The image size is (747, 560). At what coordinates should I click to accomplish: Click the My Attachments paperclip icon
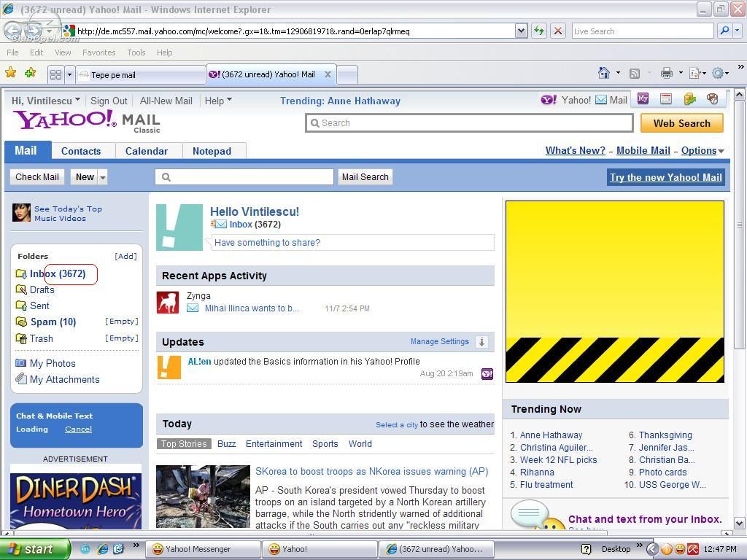click(x=21, y=379)
